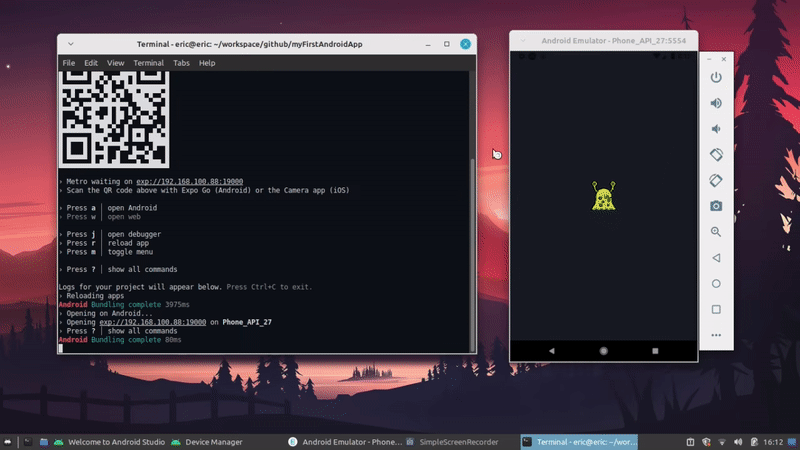The width and height of the screenshot is (800, 450).
Task: Click 'Press r | reload app' line
Action: pyautogui.click(x=104, y=243)
